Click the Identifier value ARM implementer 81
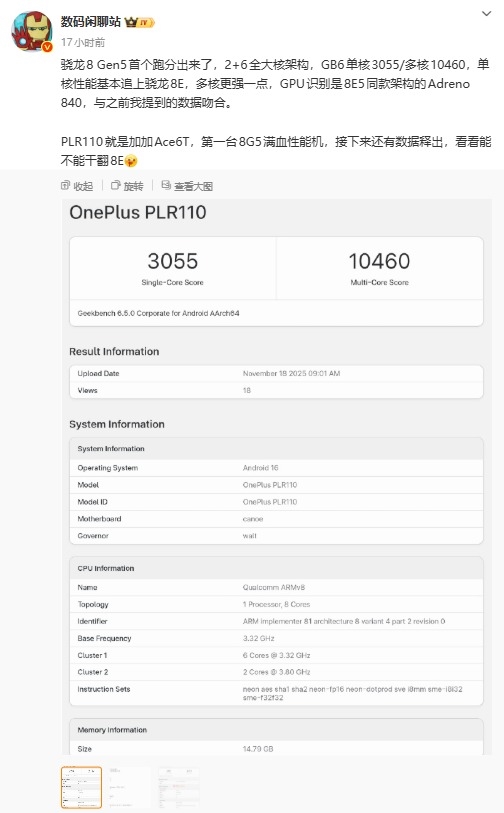 [344, 621]
